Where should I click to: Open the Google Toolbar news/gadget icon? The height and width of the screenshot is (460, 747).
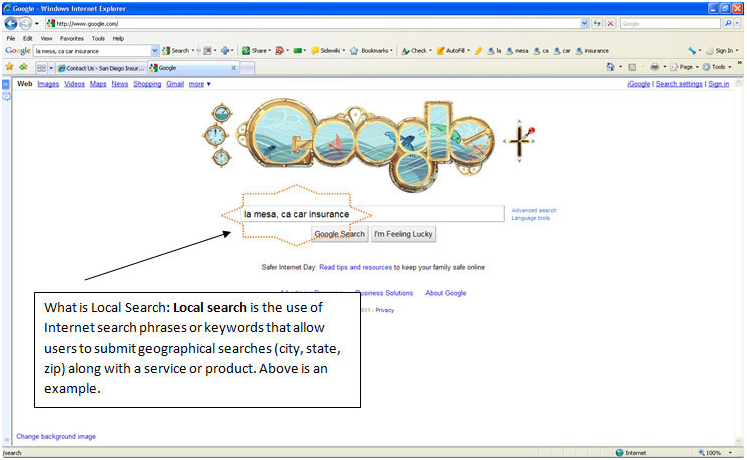pyautogui.click(x=207, y=50)
